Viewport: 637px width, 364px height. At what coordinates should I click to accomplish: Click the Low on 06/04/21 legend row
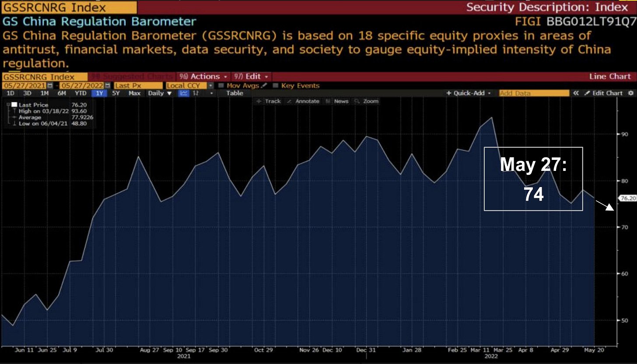point(52,124)
